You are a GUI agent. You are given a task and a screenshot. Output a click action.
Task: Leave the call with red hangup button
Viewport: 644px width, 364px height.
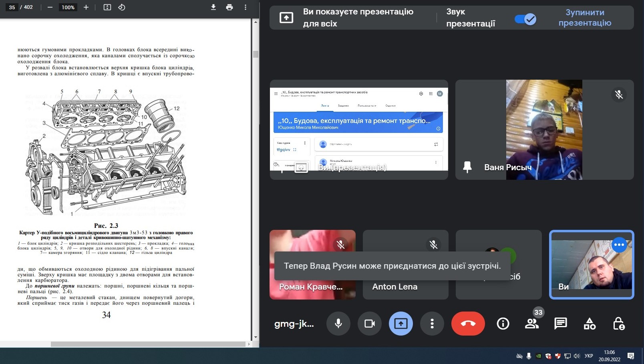468,324
